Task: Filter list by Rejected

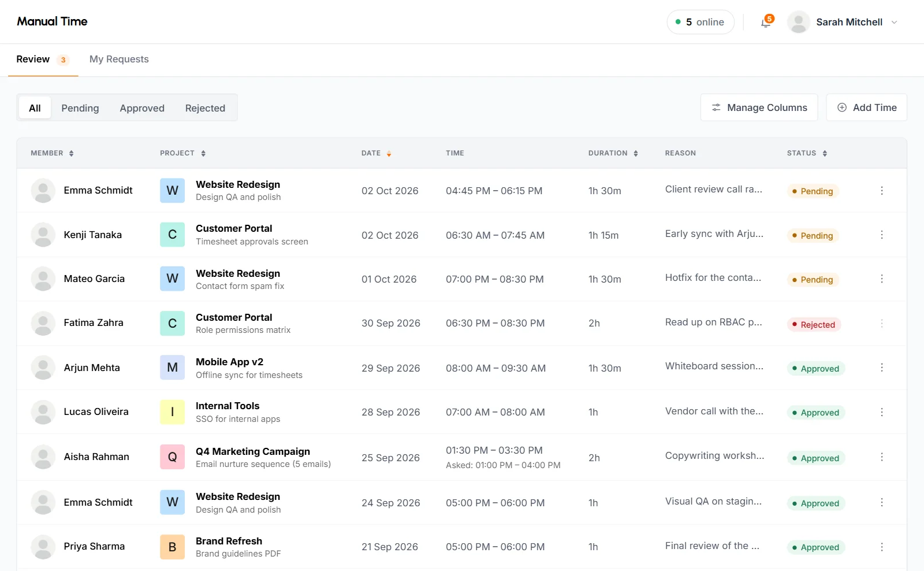Action: (205, 108)
